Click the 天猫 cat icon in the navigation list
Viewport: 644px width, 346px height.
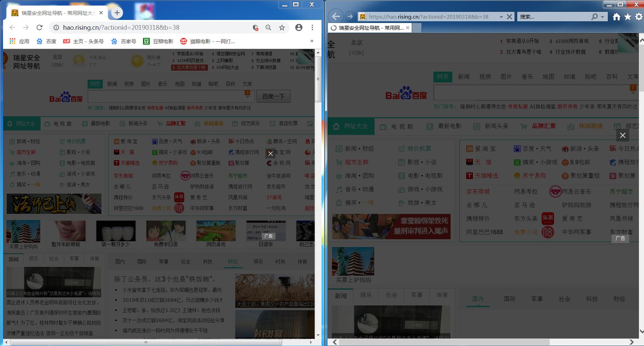point(116,152)
